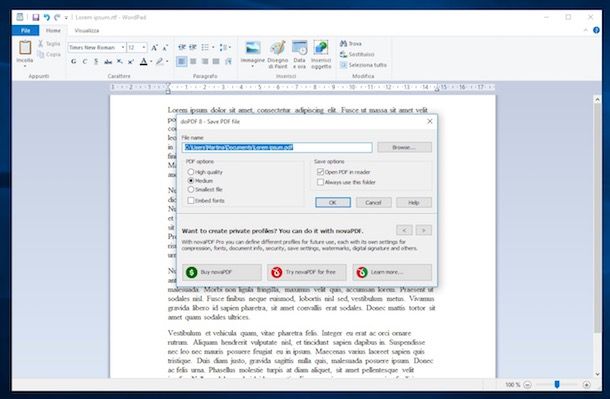
Task: Click the Learn more... button
Action: click(x=392, y=272)
